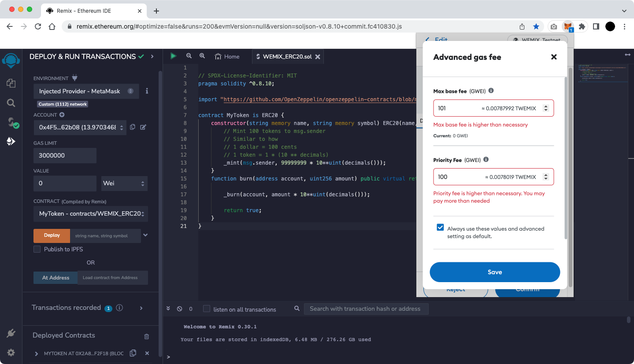Click the trash icon for Deployed Contracts
The height and width of the screenshot is (364, 634).
pyautogui.click(x=147, y=336)
